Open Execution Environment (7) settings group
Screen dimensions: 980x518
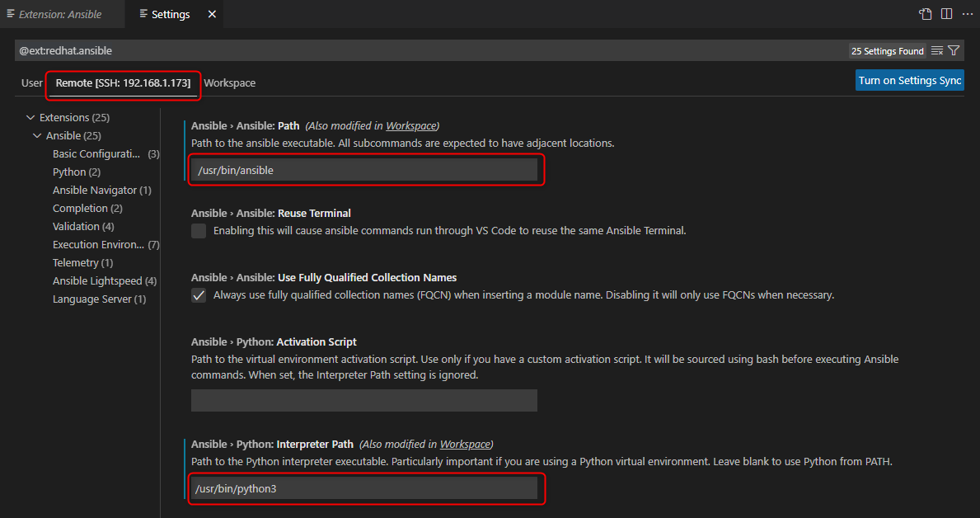[x=106, y=245]
